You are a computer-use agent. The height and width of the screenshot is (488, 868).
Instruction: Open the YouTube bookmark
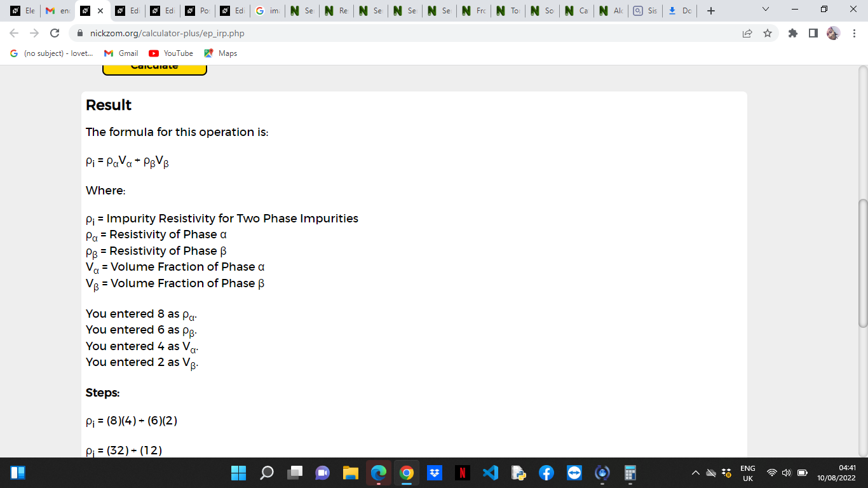pos(171,53)
